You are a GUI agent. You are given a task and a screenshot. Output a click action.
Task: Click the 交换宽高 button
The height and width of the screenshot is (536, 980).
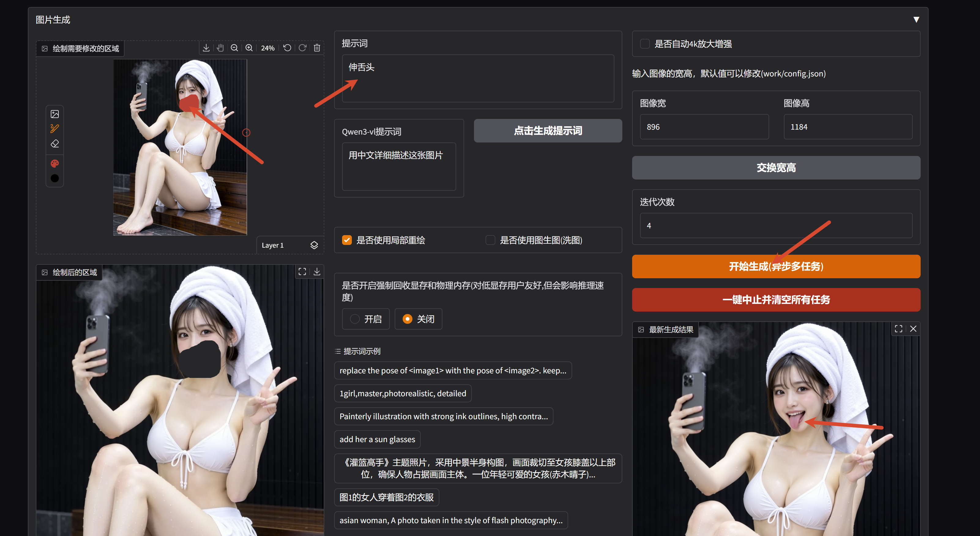click(776, 168)
